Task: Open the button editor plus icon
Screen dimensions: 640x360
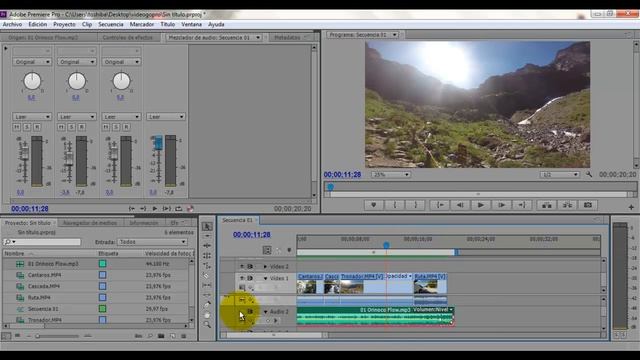Action: coord(631,207)
